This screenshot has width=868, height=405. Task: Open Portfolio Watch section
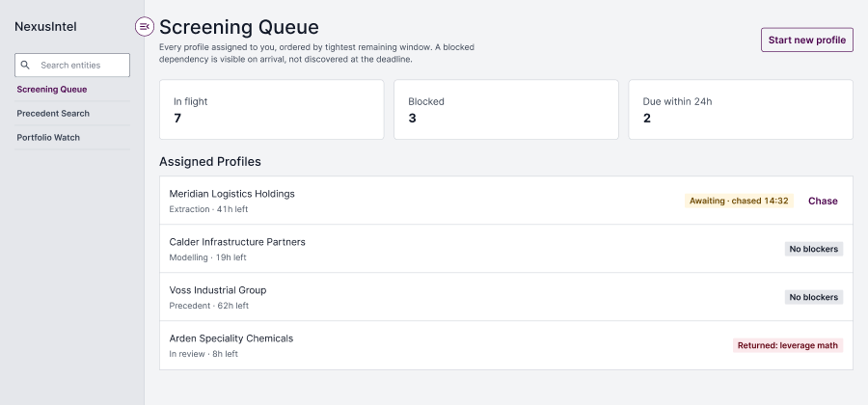[48, 138]
